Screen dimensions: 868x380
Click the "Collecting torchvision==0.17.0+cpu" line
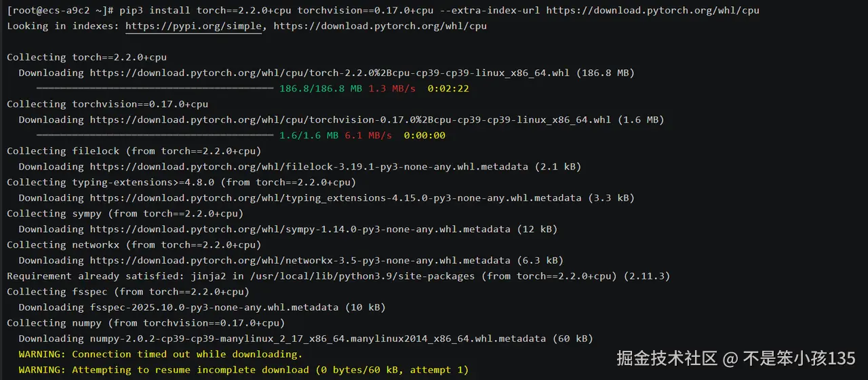click(x=108, y=104)
